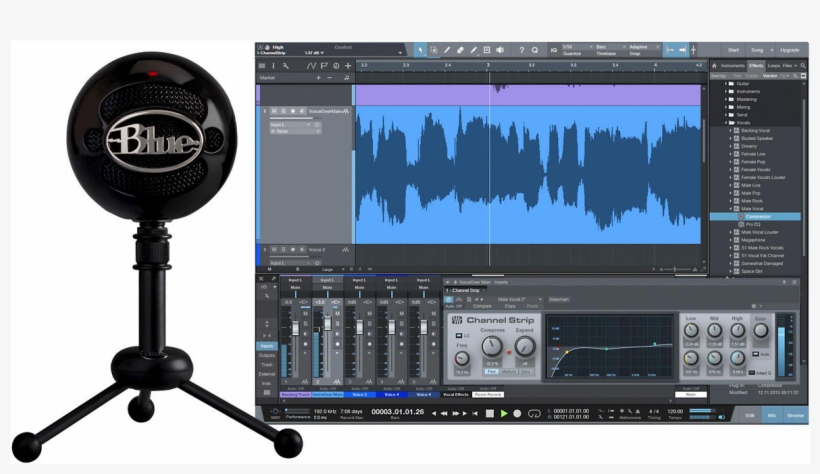The width and height of the screenshot is (820, 474).
Task: Click Compare in Channel Strip header
Action: coord(482,306)
